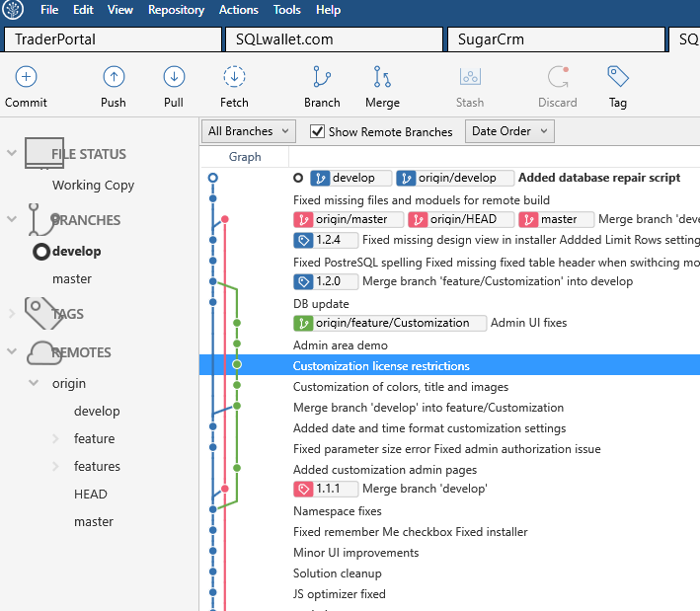The width and height of the screenshot is (700, 611).
Task: Click the Commit toolbar icon
Action: coord(26,77)
